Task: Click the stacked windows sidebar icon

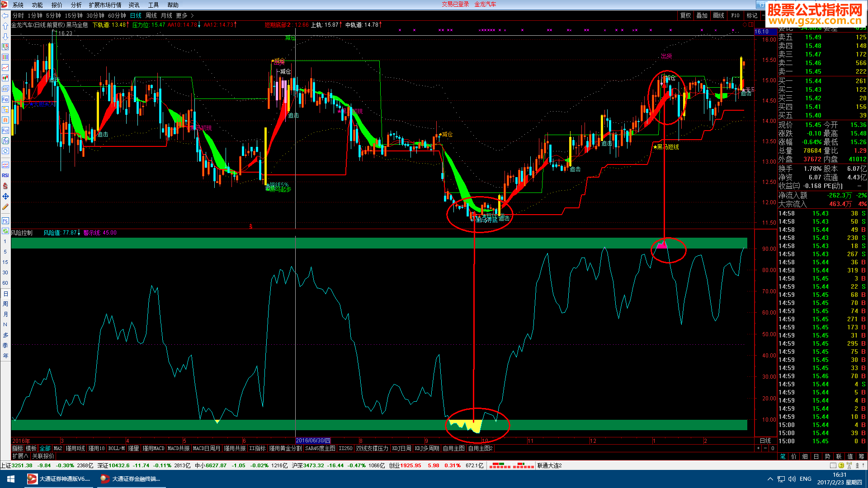Action: [x=5, y=89]
